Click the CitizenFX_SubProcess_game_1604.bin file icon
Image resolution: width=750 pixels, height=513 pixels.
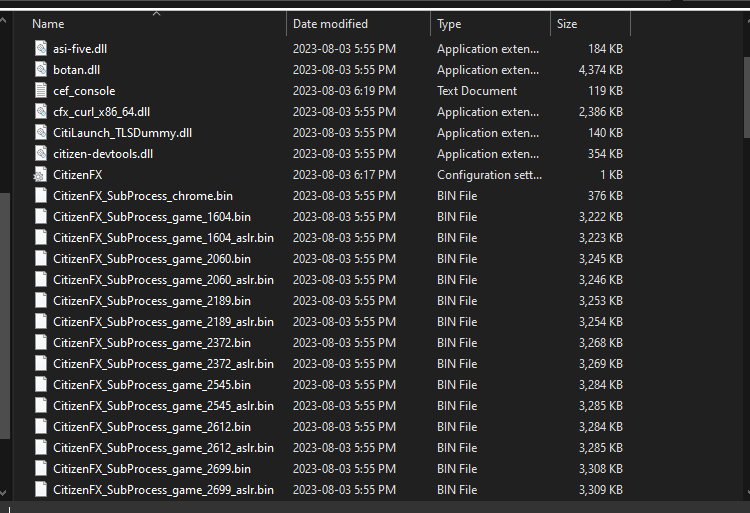[41, 217]
